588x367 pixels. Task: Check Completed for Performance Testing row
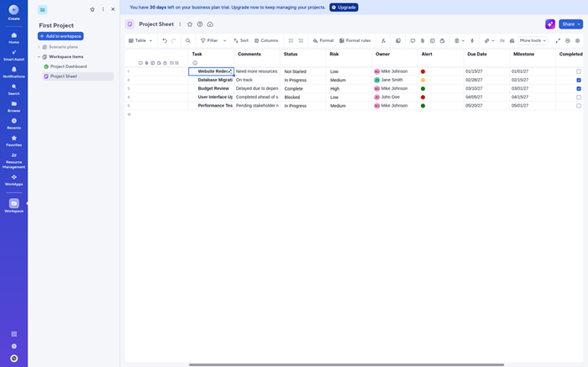click(579, 106)
